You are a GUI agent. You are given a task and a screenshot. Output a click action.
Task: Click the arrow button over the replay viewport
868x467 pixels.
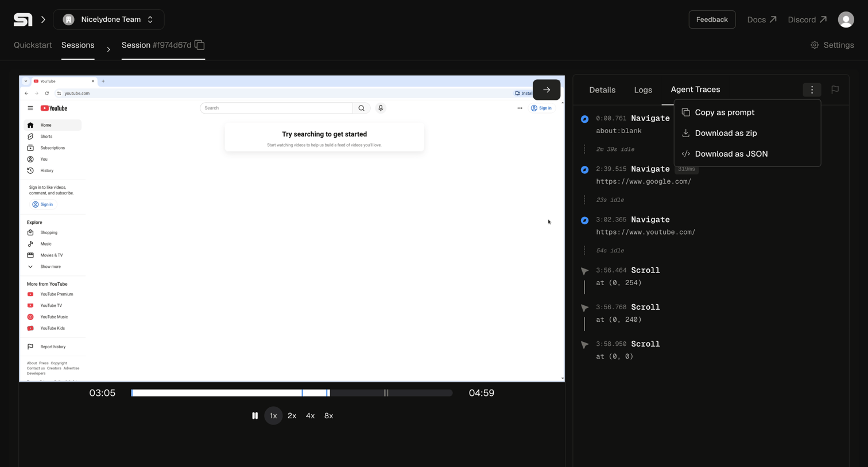point(547,90)
